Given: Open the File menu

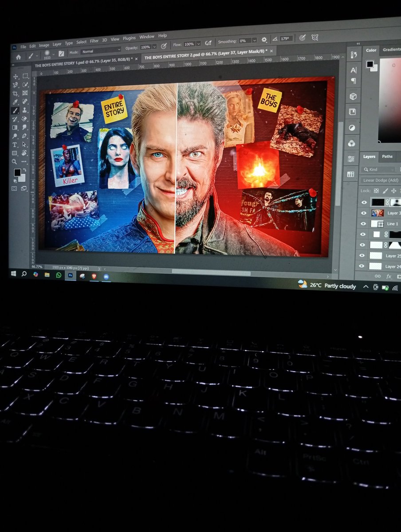Looking at the screenshot, I should pyautogui.click(x=23, y=47).
